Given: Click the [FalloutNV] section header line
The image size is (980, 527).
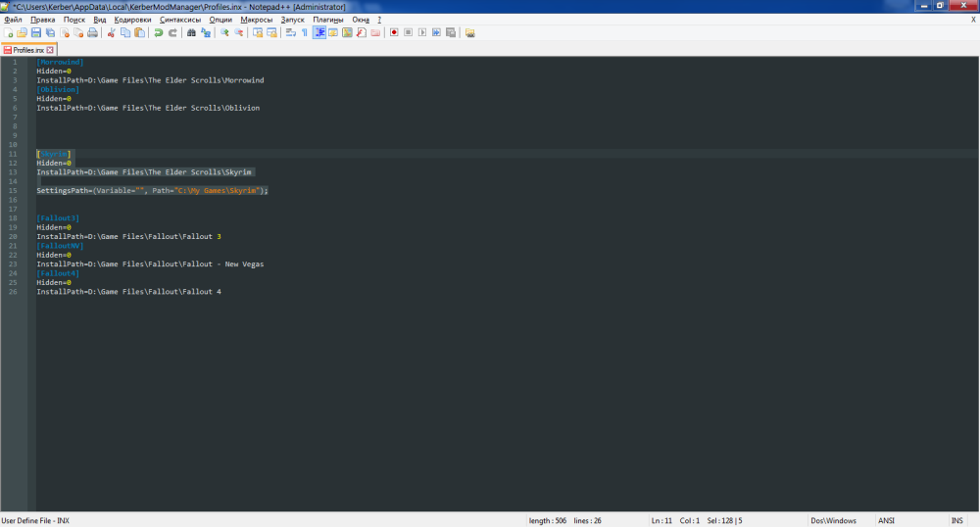Looking at the screenshot, I should (60, 246).
